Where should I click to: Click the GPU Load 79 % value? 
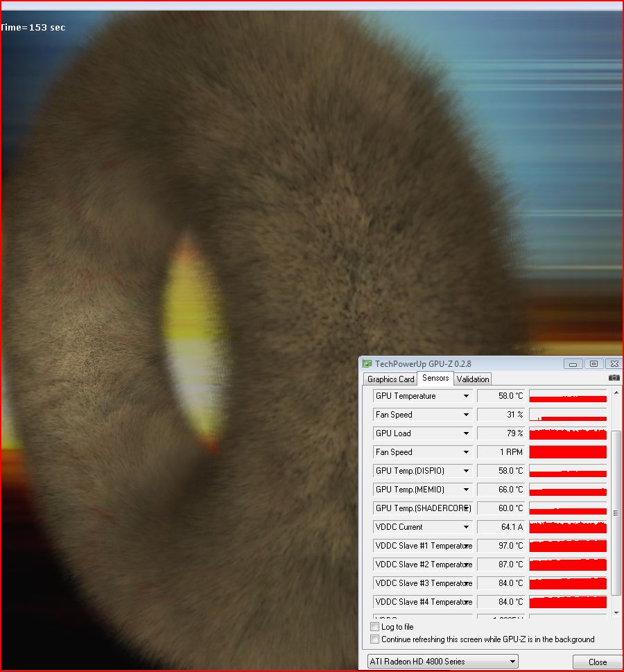click(x=501, y=433)
